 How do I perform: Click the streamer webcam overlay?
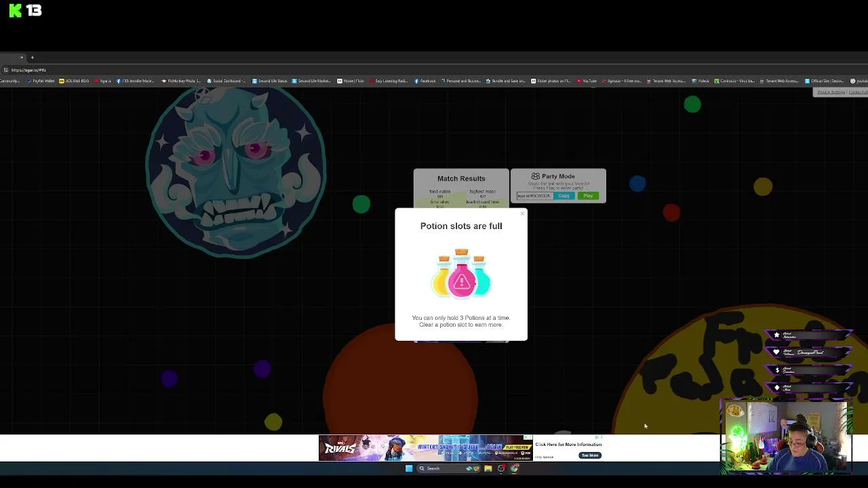pyautogui.click(x=785, y=437)
